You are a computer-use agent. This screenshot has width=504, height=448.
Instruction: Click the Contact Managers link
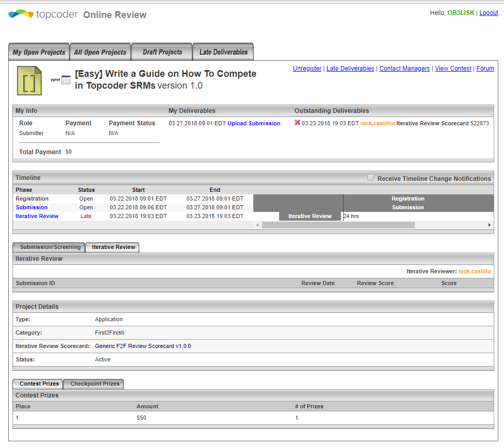click(x=404, y=69)
